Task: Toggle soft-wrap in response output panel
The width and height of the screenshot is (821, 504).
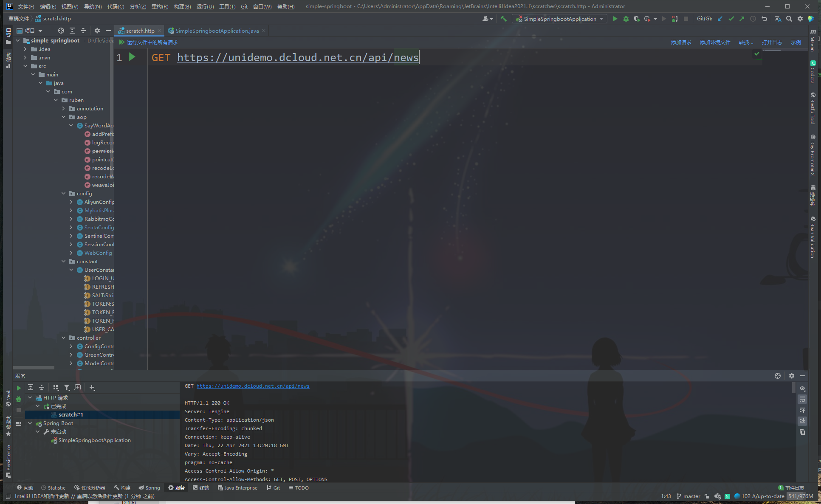Action: click(x=802, y=399)
